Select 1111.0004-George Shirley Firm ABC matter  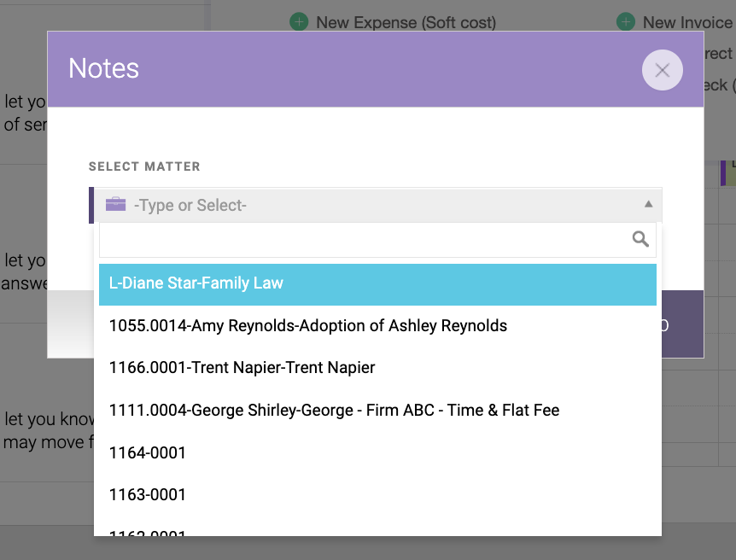pyautogui.click(x=377, y=411)
